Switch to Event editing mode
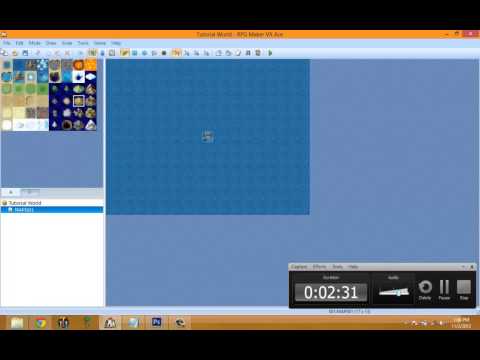This screenshot has width=480, height=360. coord(102,53)
